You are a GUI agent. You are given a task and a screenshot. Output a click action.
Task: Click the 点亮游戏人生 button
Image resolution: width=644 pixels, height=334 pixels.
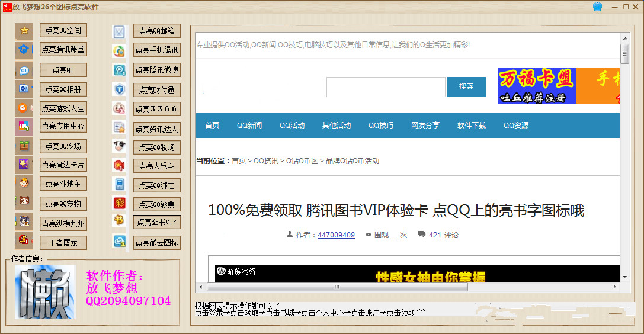(63, 108)
